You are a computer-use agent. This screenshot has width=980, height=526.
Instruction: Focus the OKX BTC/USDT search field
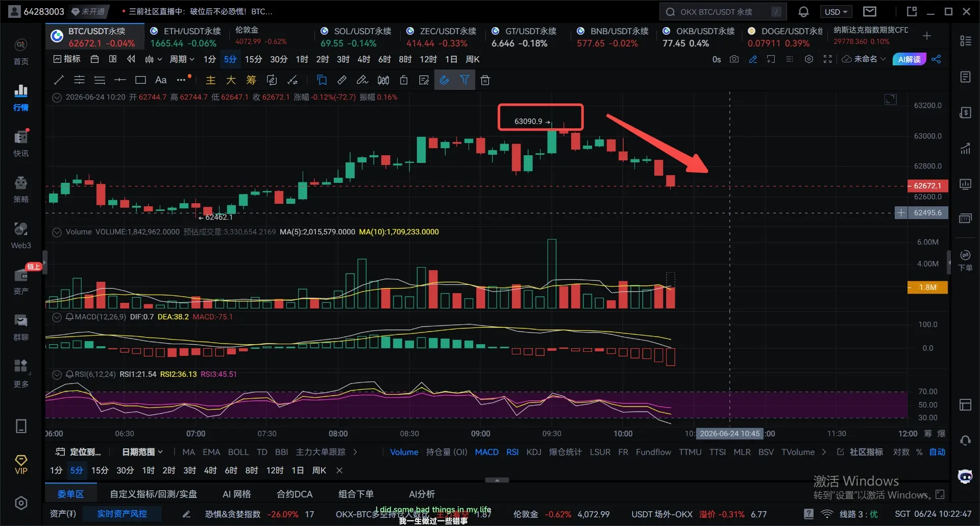[723, 12]
